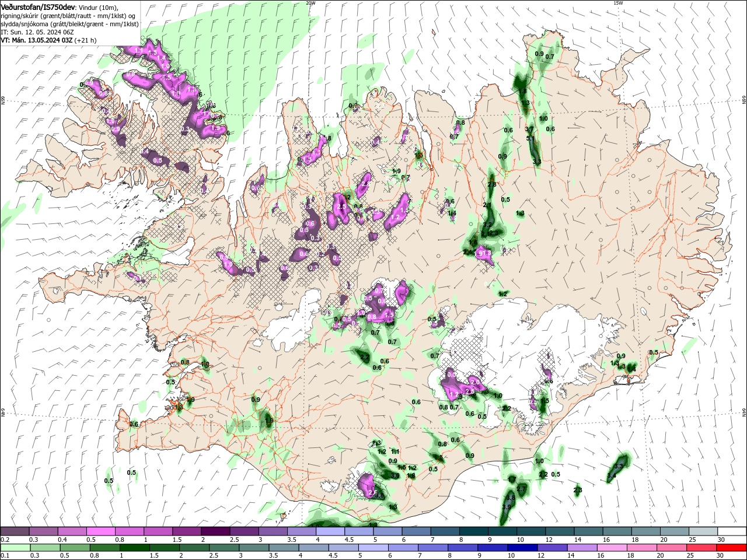
Task: Click the 3.4 precipitation value offshore southeast
Action: pos(612,477)
